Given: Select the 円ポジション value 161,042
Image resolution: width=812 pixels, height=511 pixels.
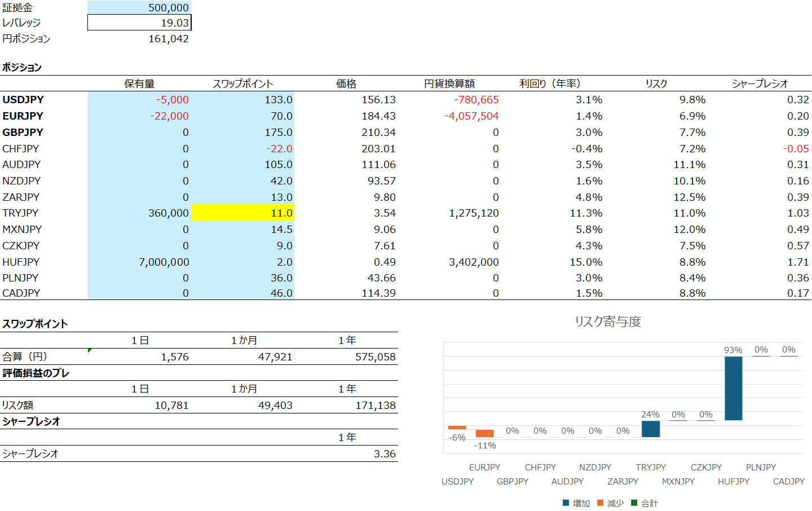Looking at the screenshot, I should [139, 39].
